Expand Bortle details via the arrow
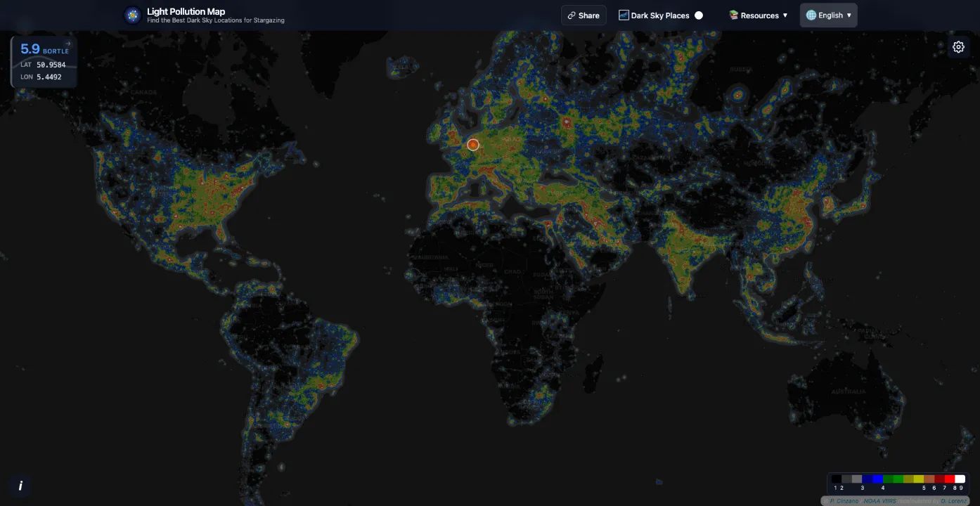This screenshot has width=980, height=506. point(67,43)
